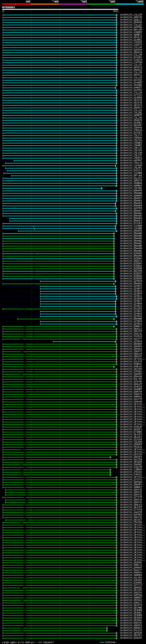
Task: Select the UniRef100_Q00X92 label
Action: click(131, 80)
